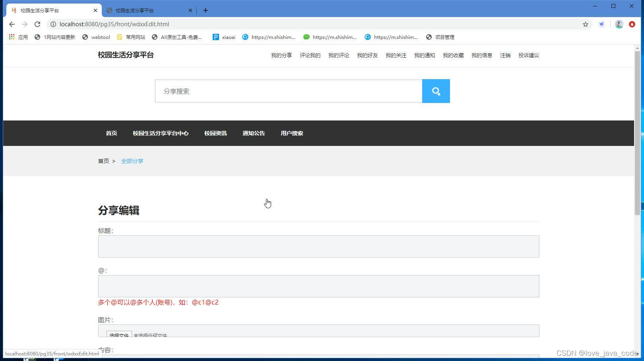Click into the @ input field
This screenshot has height=361, width=644.
[x=318, y=286]
